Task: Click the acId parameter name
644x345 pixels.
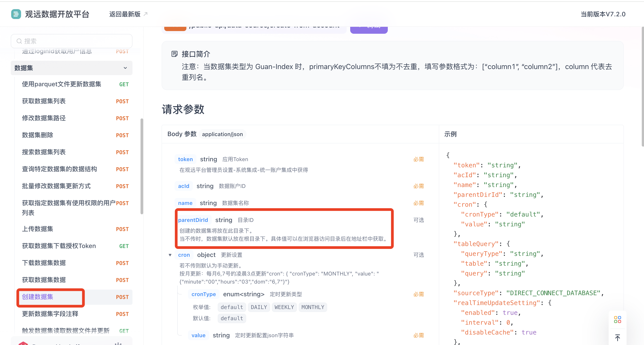Action: [183, 186]
